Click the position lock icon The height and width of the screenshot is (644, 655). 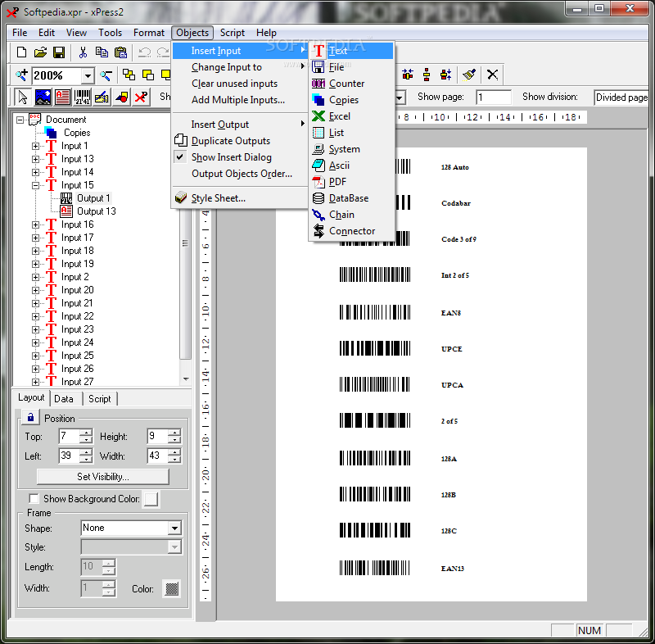tap(30, 417)
